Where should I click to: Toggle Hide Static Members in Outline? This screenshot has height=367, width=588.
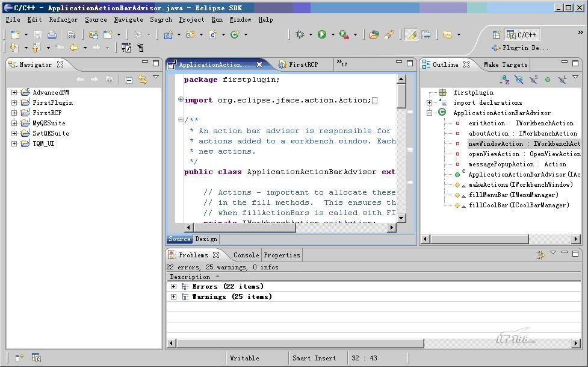click(x=533, y=80)
